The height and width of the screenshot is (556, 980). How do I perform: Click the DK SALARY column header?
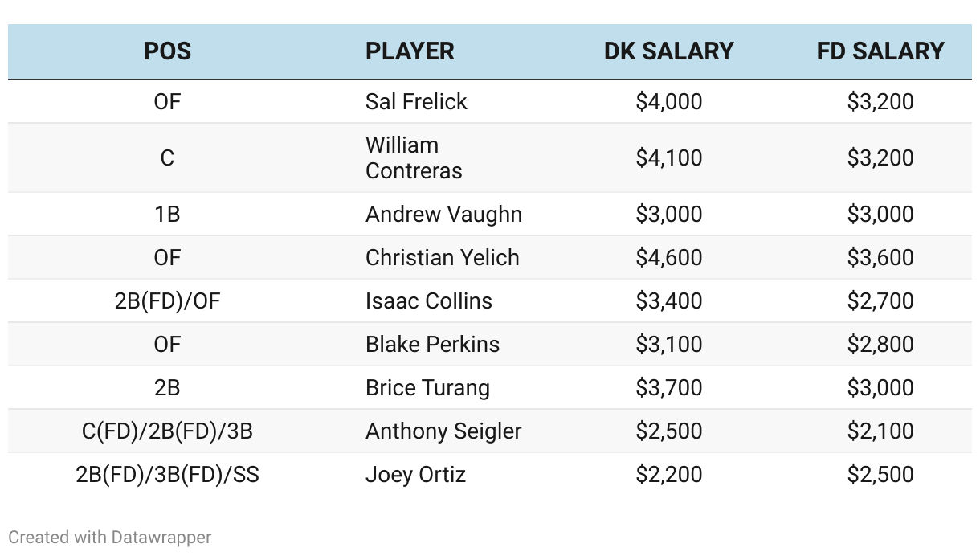(668, 51)
